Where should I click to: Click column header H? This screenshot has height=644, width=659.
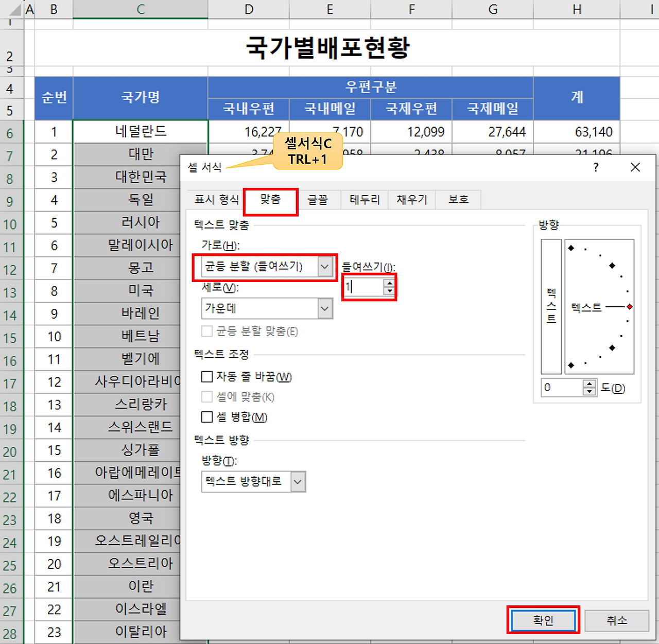576,9
